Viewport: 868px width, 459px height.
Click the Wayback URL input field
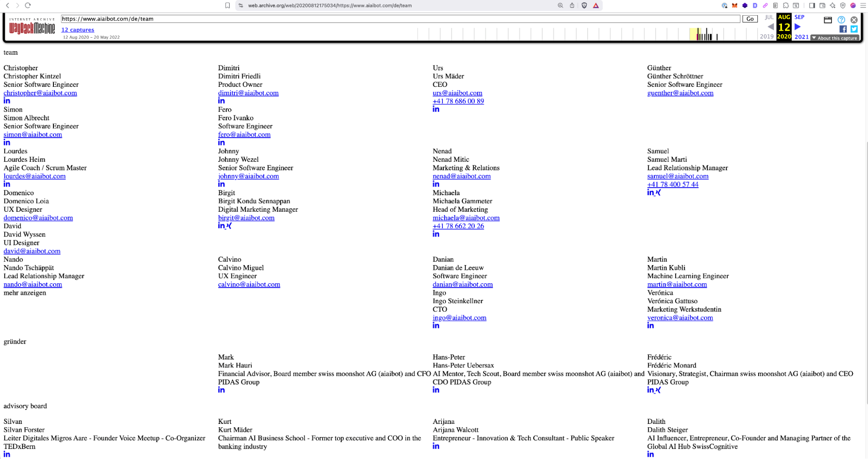pos(400,19)
